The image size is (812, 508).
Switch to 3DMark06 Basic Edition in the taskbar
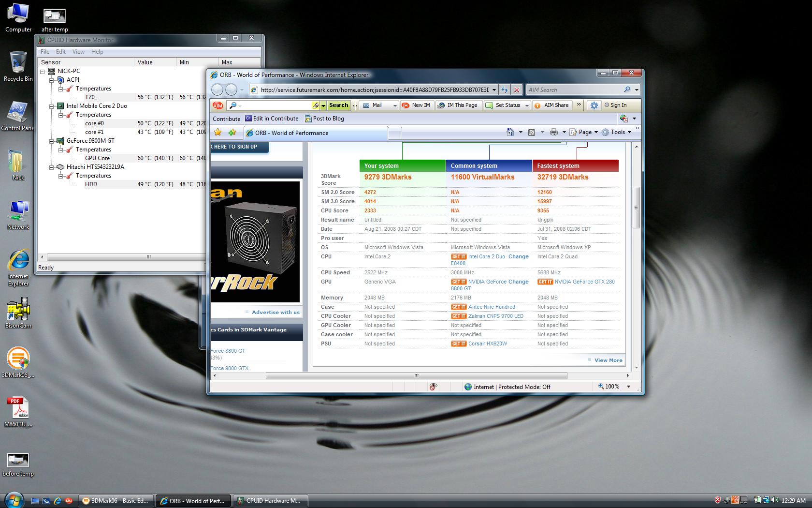click(116, 501)
